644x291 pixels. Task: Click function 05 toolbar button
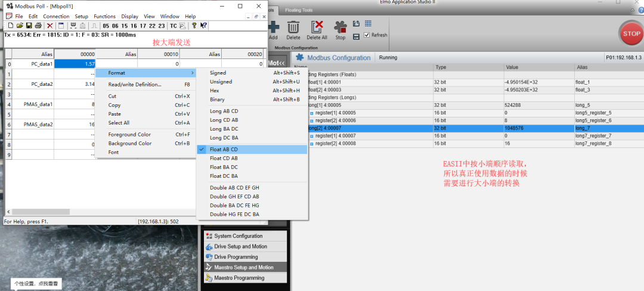point(106,26)
